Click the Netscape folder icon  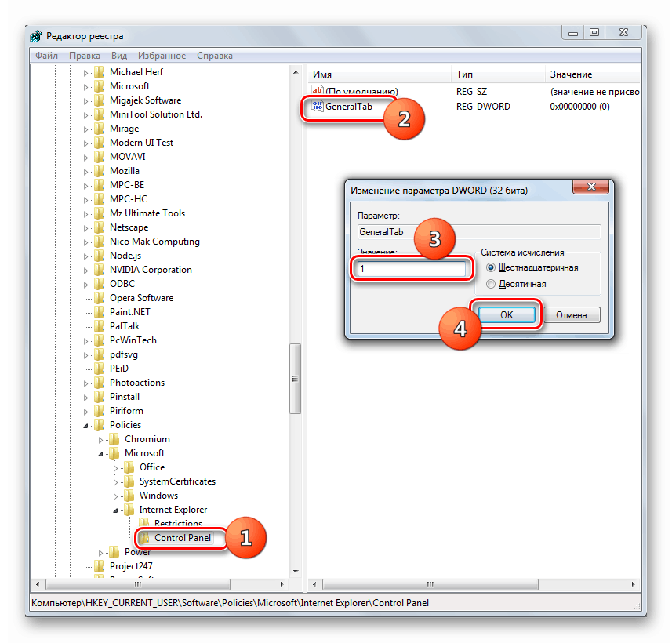[100, 227]
